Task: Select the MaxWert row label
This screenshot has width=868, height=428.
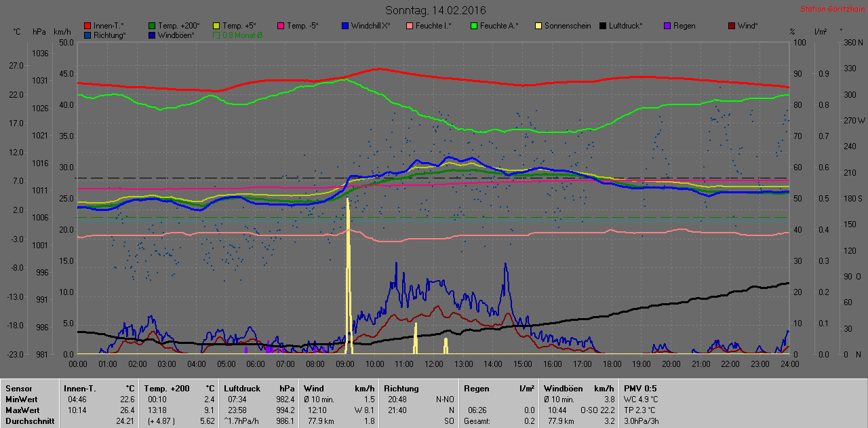Action: click(23, 410)
